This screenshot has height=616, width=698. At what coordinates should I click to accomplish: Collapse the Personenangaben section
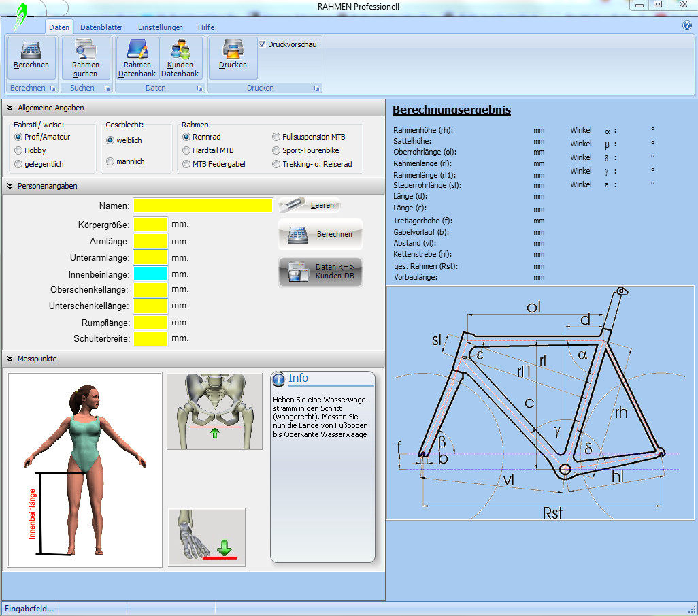coord(10,185)
